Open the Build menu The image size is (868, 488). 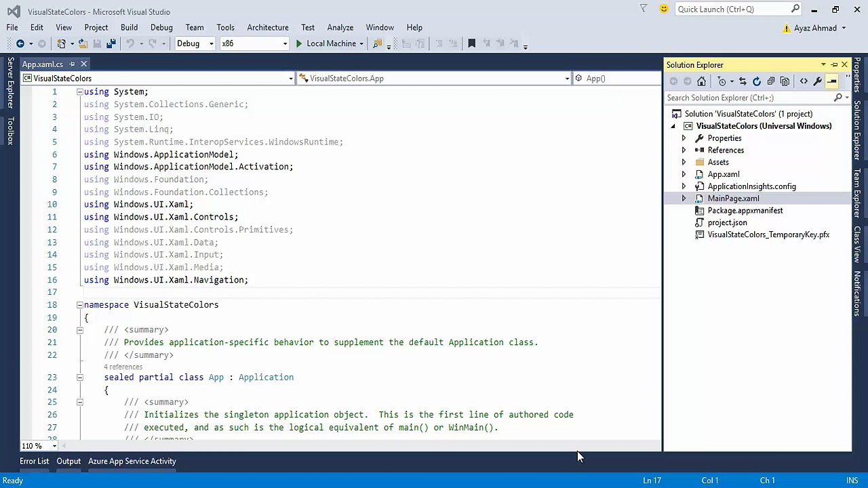(x=129, y=28)
